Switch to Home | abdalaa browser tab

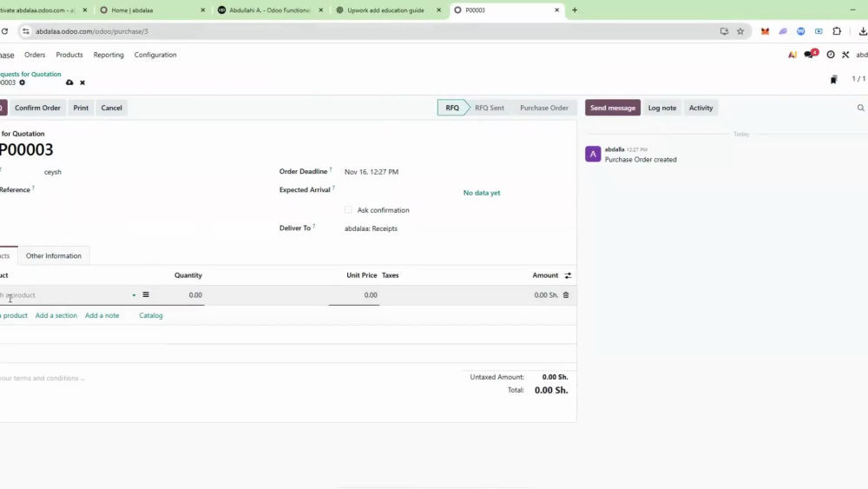pos(150,10)
